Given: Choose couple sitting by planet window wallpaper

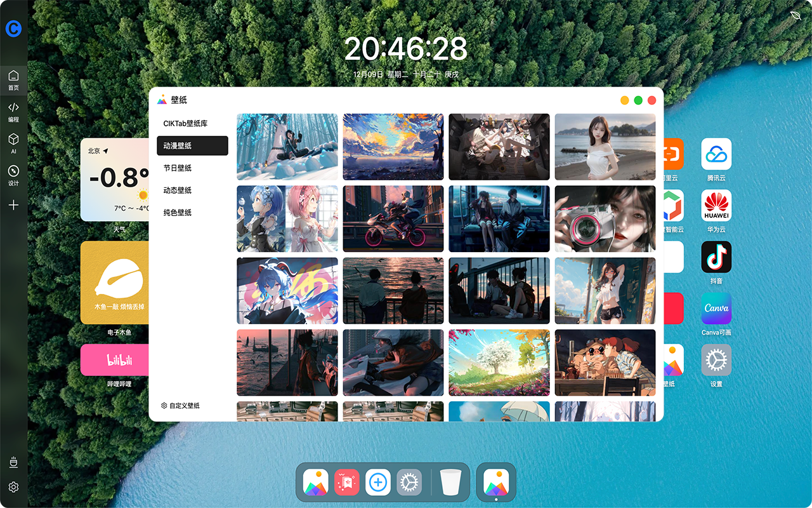Looking at the screenshot, I should coord(499,219).
